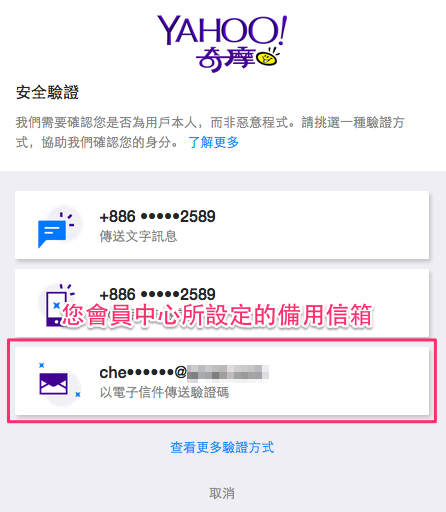Open 查看更多驗證方式 link for more methods
The height and width of the screenshot is (512, 446).
222,447
